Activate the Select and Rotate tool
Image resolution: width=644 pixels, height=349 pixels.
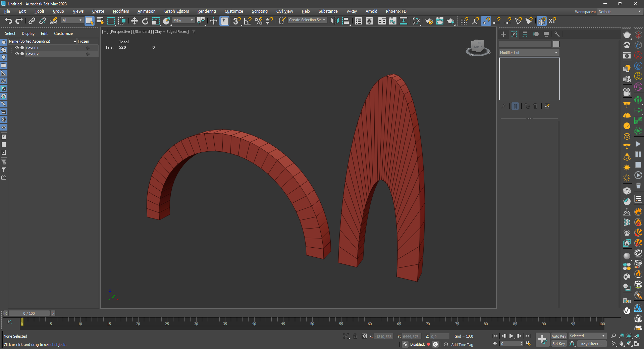145,21
